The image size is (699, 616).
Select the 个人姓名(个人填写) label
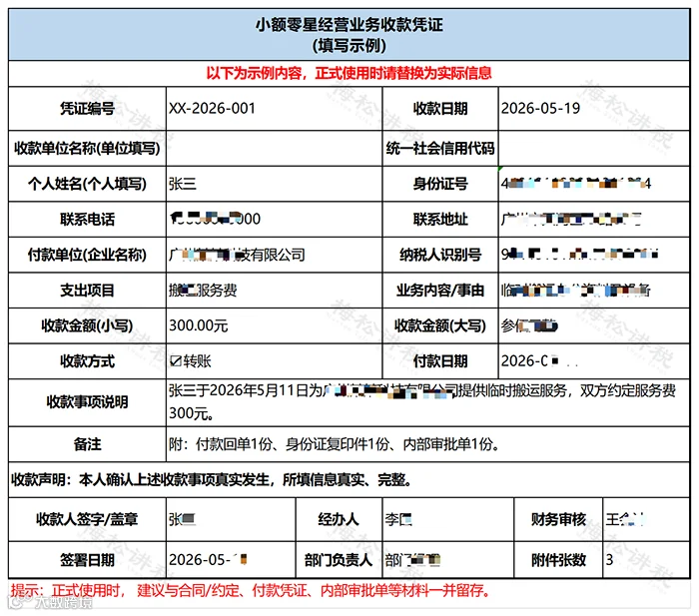tap(88, 184)
